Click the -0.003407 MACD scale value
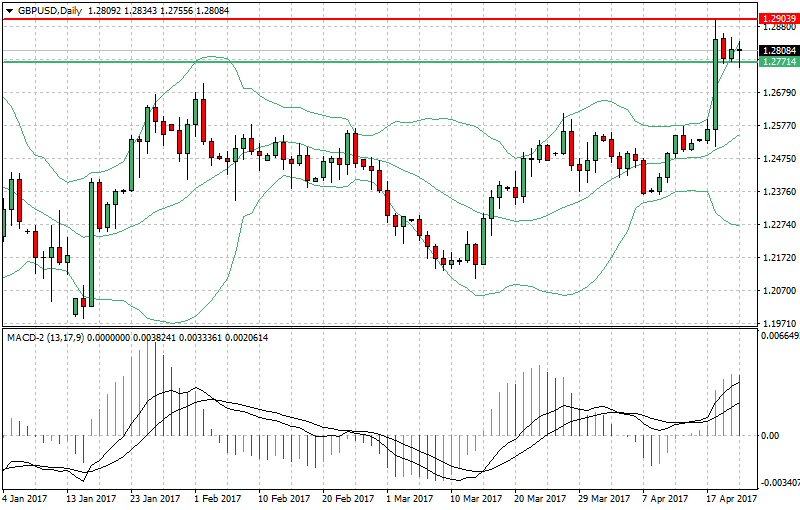This screenshot has height=510, width=800. click(779, 482)
